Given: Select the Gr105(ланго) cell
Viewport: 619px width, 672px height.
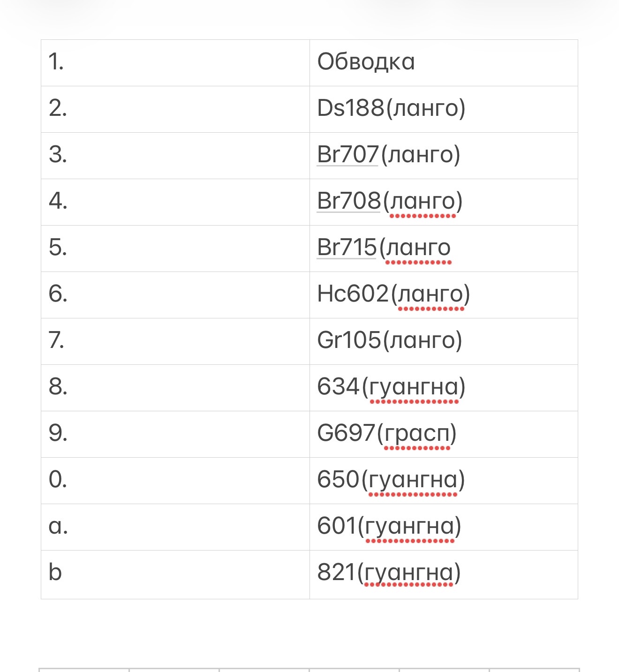Looking at the screenshot, I should [444, 341].
